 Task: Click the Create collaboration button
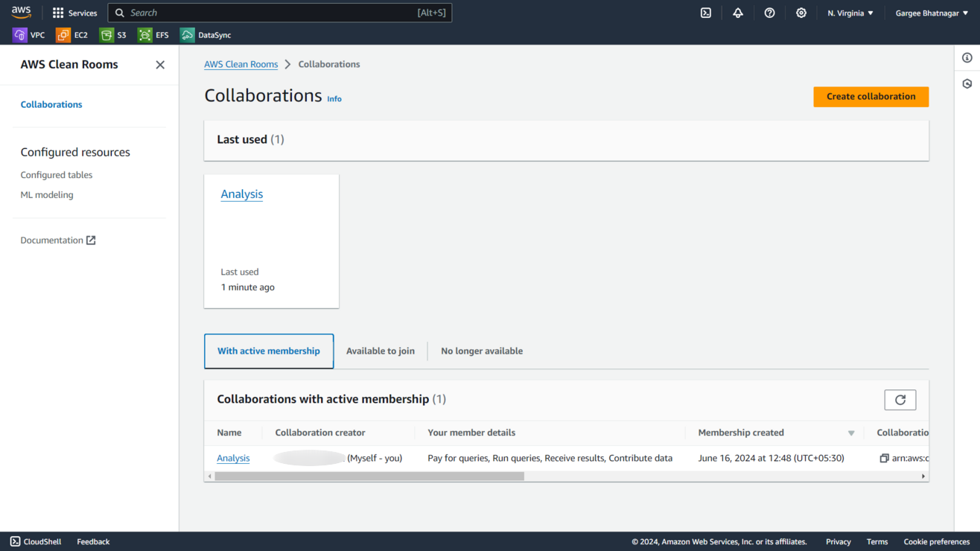[871, 97]
